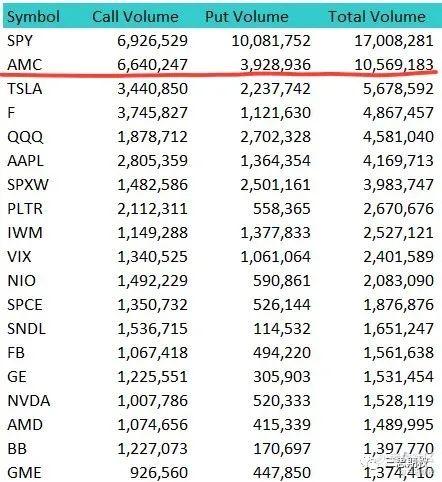Click the Total Volume column header
The image size is (442, 482).
[377, 17]
